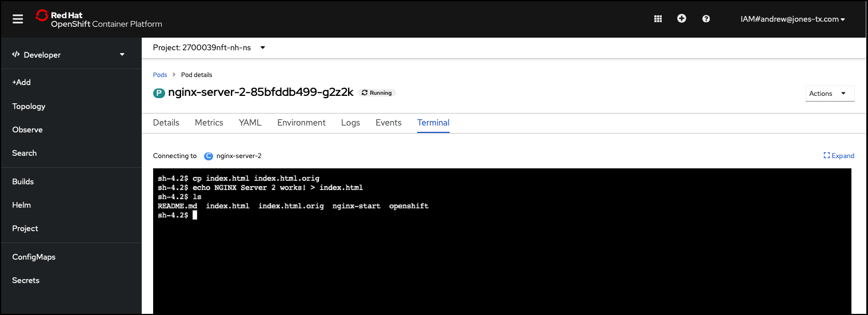Open ConfigMaps in the sidebar
The width and height of the screenshot is (868, 315).
(x=34, y=257)
